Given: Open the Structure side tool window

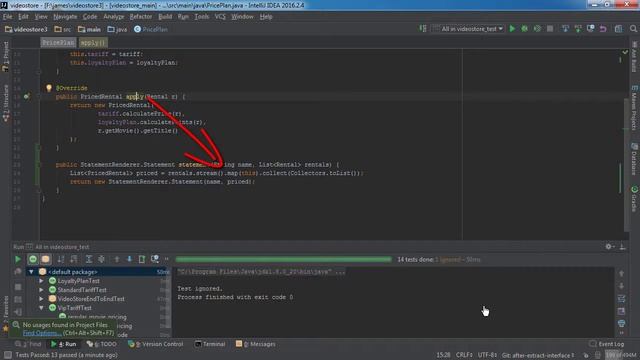Looking at the screenshot, I should click(5, 103).
